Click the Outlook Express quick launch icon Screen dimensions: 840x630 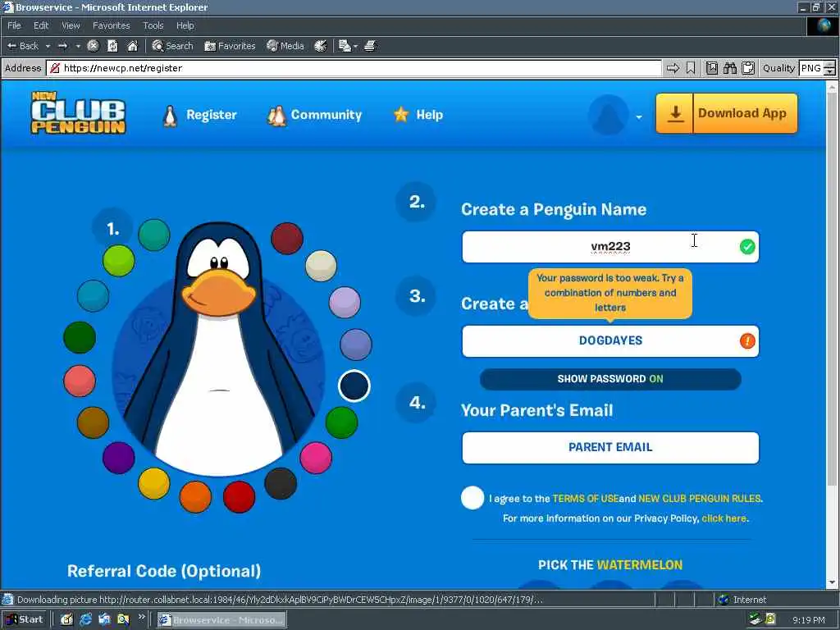(104, 619)
